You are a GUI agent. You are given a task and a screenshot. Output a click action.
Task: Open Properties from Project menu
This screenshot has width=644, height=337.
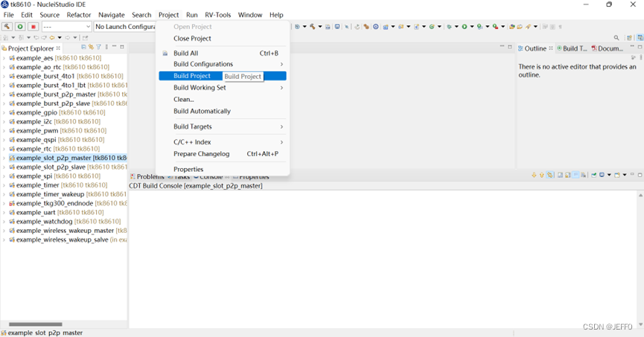tap(223, 169)
